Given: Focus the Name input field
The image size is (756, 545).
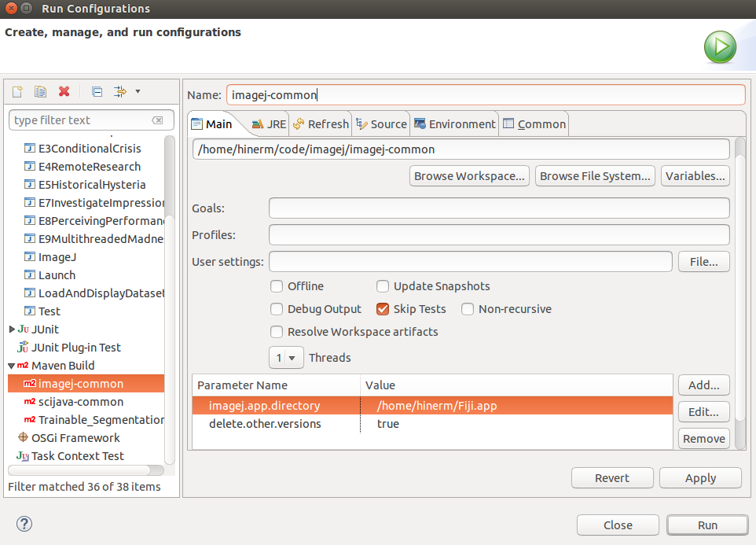Looking at the screenshot, I should [486, 95].
